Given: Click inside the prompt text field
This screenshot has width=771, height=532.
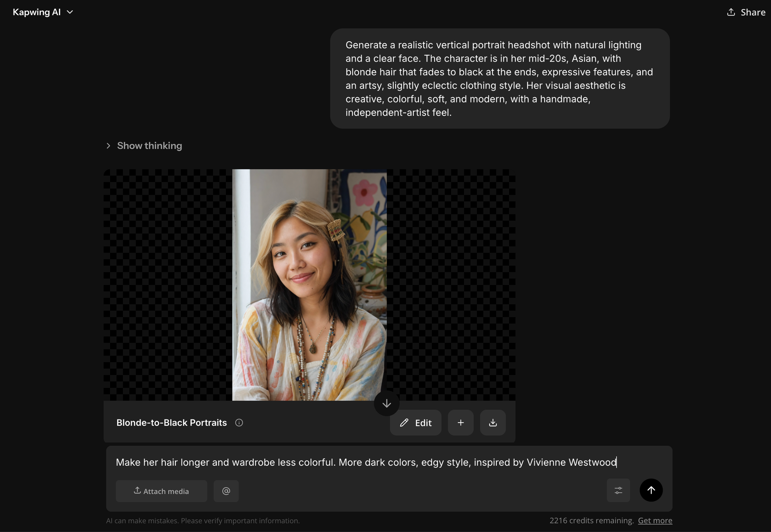Looking at the screenshot, I should coord(389,462).
